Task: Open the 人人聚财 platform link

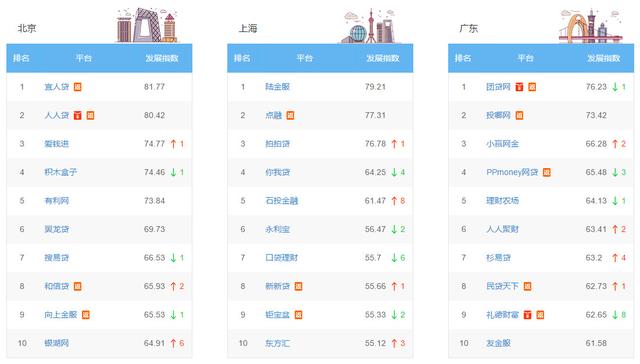Action: (x=502, y=229)
